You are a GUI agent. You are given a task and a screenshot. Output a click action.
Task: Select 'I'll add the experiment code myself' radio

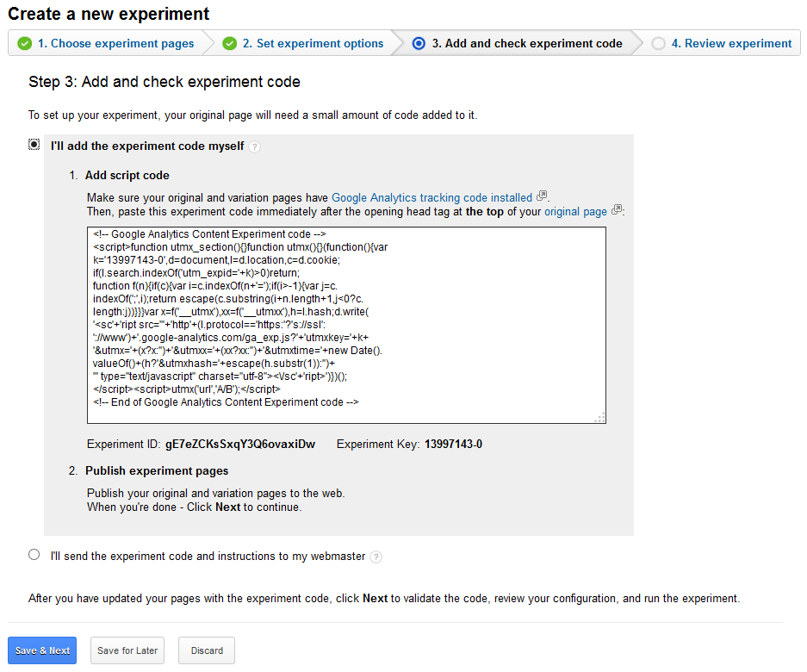pyautogui.click(x=34, y=145)
